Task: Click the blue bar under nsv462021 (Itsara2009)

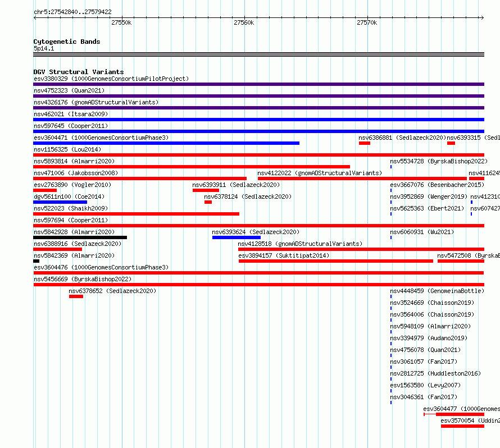Action: [x=258, y=120]
